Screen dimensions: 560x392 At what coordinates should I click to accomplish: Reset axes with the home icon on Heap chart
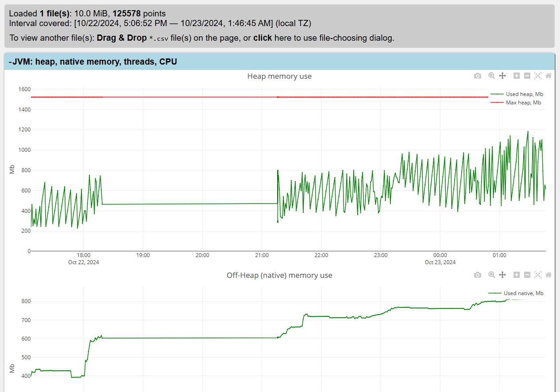pyautogui.click(x=548, y=76)
